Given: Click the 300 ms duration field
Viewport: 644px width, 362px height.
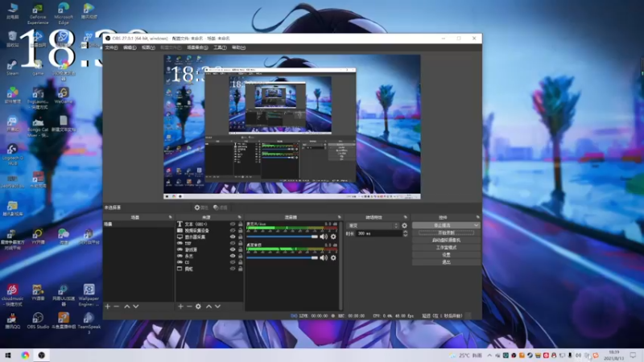Looking at the screenshot, I should (x=379, y=233).
